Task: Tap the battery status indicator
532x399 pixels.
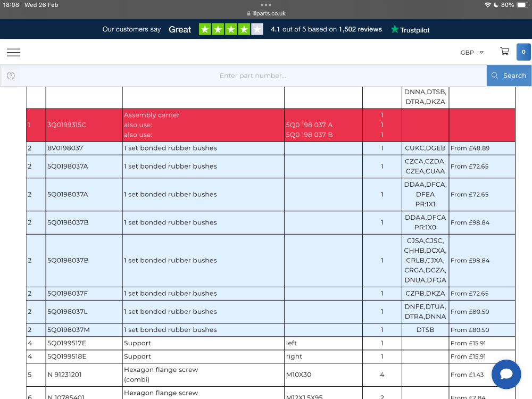Action: [522, 5]
